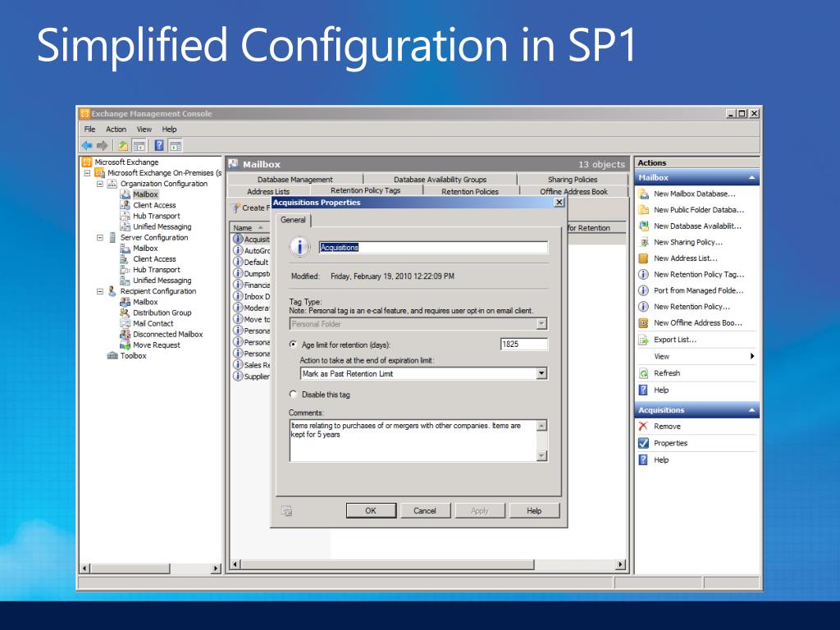Collapse the Organization Configuration node
The image size is (840, 630).
tap(99, 184)
